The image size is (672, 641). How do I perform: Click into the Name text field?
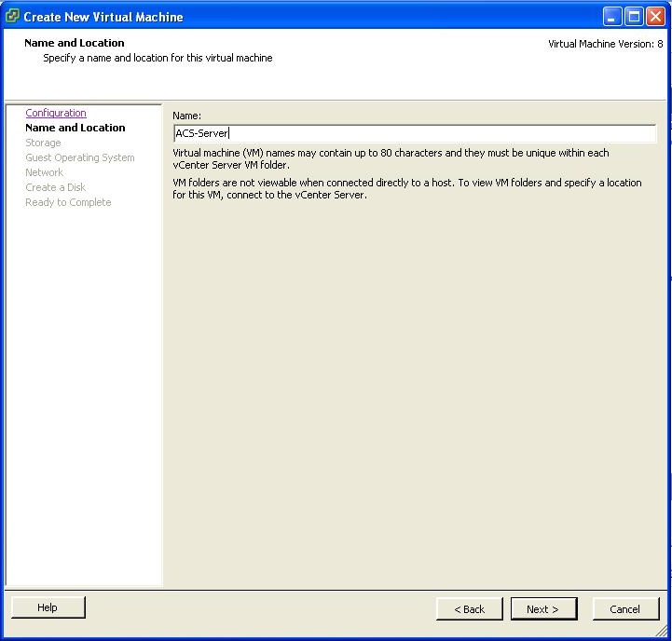click(x=415, y=133)
